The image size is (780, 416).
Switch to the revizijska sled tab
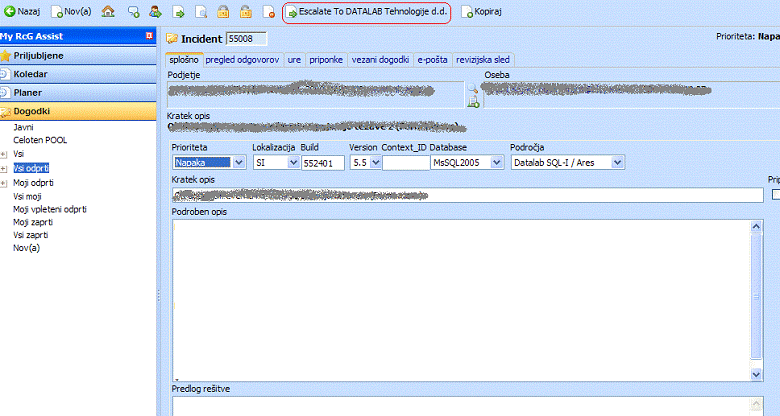483,60
